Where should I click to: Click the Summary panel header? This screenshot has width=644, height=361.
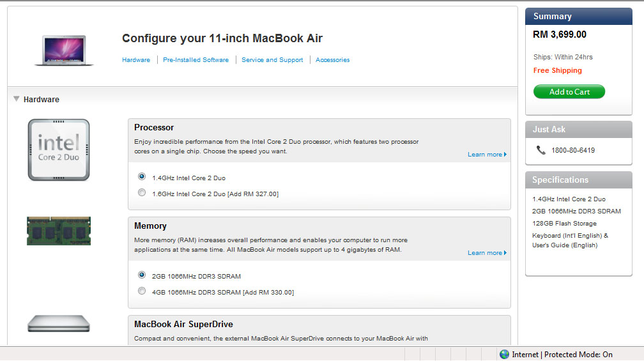coord(578,17)
